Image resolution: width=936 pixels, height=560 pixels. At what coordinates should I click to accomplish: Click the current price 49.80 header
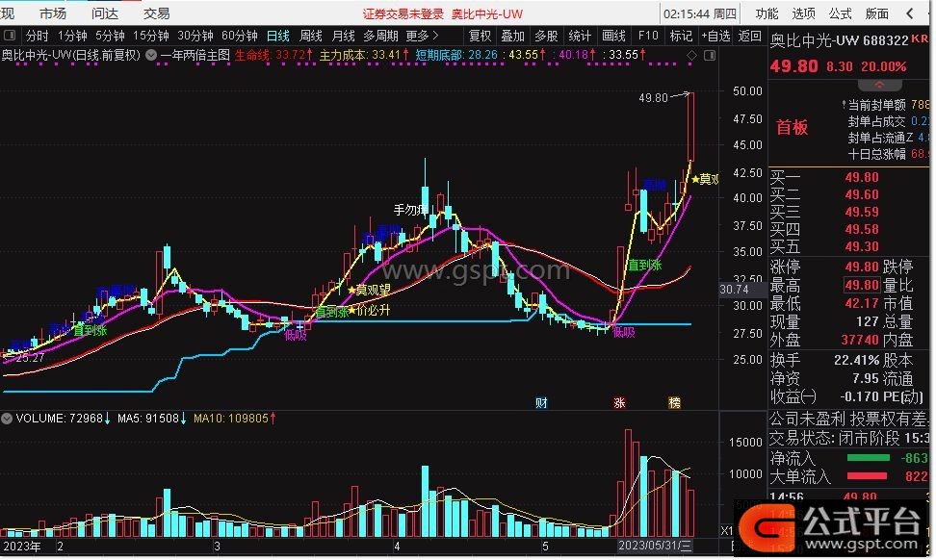[x=793, y=65]
